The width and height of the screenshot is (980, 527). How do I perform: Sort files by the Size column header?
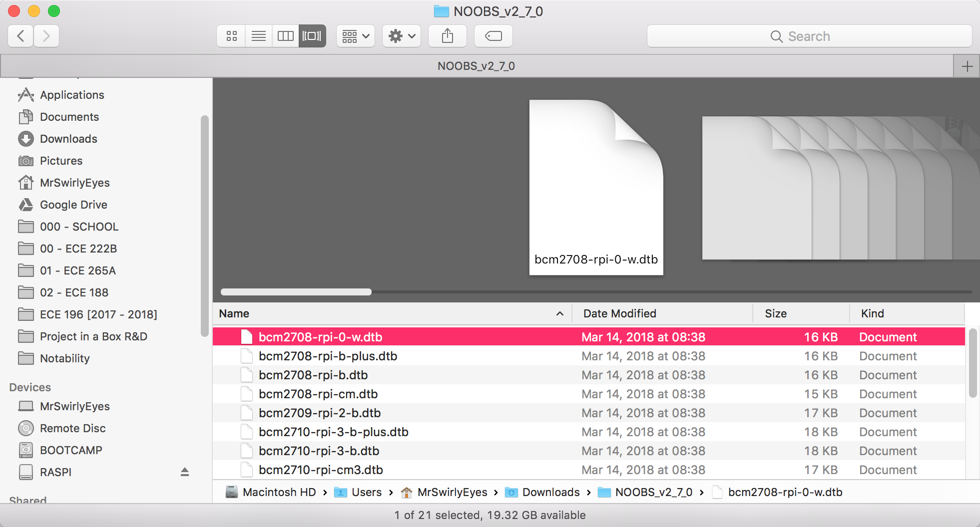pyautogui.click(x=776, y=313)
